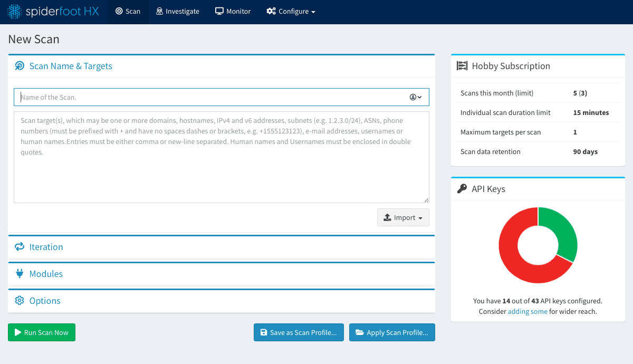Open the Investigate tab
633x364 pixels.
tap(178, 12)
